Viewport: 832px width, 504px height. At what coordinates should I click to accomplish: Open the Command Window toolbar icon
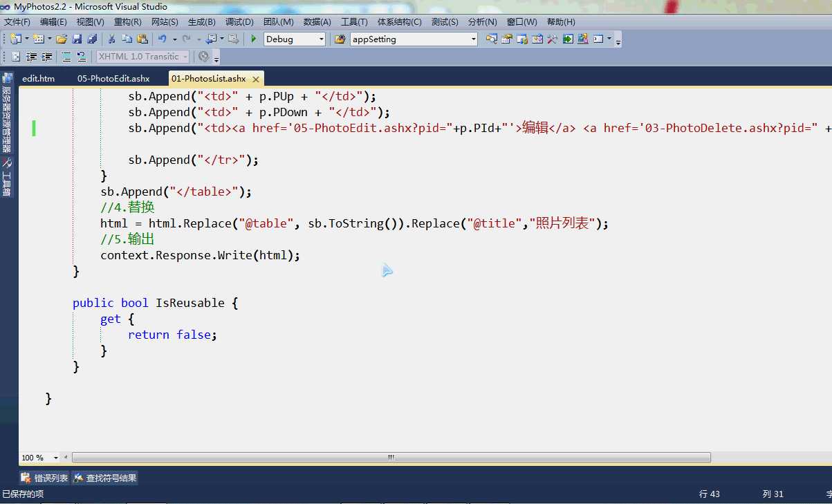point(598,39)
